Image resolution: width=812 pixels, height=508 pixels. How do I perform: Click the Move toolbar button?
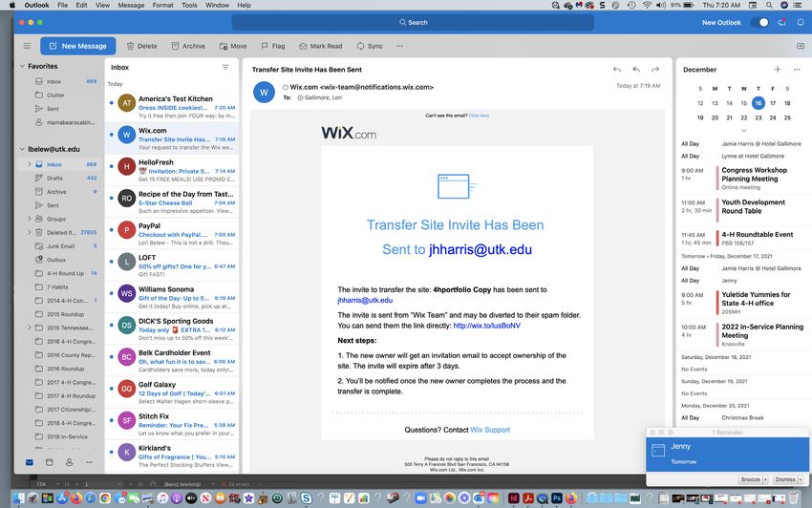coord(233,46)
